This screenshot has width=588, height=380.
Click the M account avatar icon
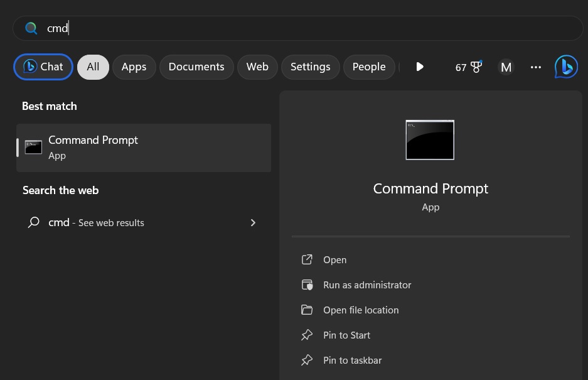pyautogui.click(x=506, y=67)
